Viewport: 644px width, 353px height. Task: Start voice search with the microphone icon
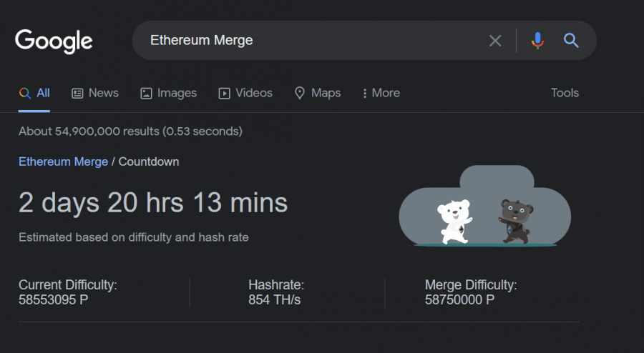(537, 41)
